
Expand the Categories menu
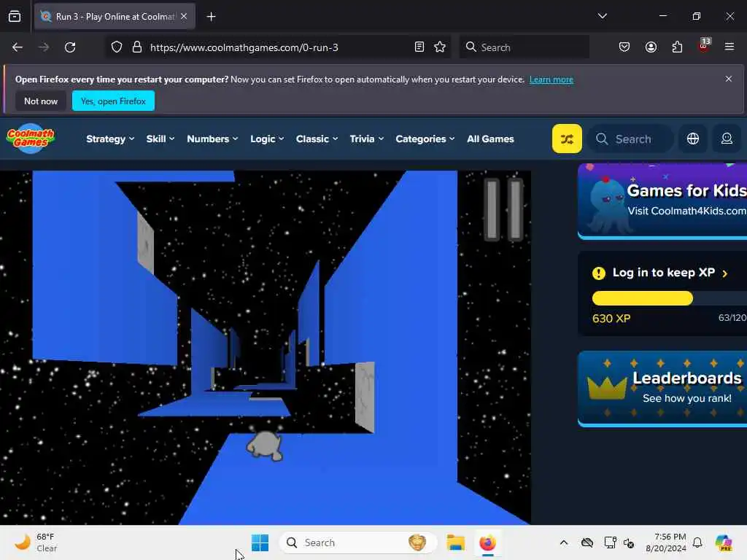pyautogui.click(x=425, y=139)
